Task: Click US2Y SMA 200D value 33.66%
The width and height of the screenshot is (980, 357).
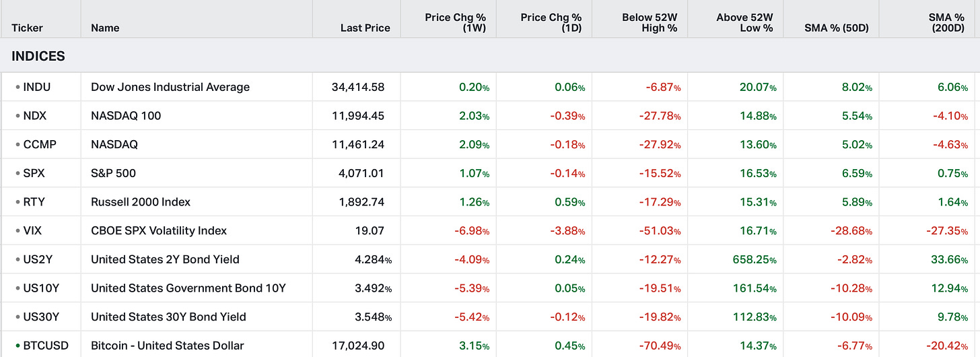Action: pos(950,259)
